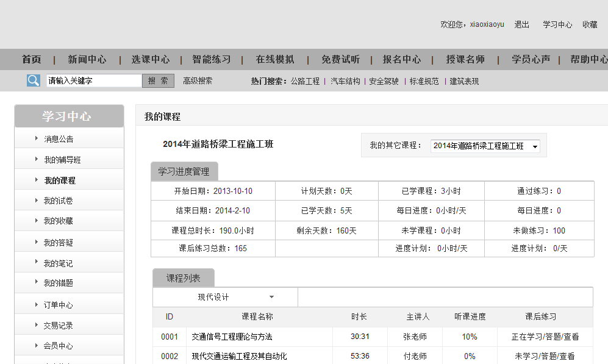Switch to the 学习进度管理 tab

pyautogui.click(x=184, y=172)
